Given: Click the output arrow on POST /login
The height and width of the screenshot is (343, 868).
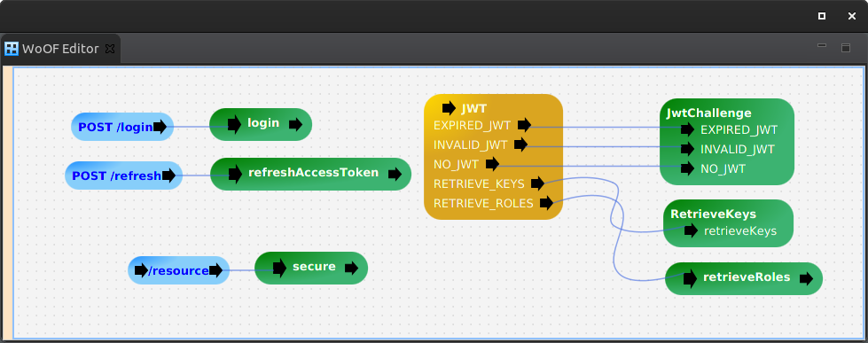Looking at the screenshot, I should (x=160, y=128).
